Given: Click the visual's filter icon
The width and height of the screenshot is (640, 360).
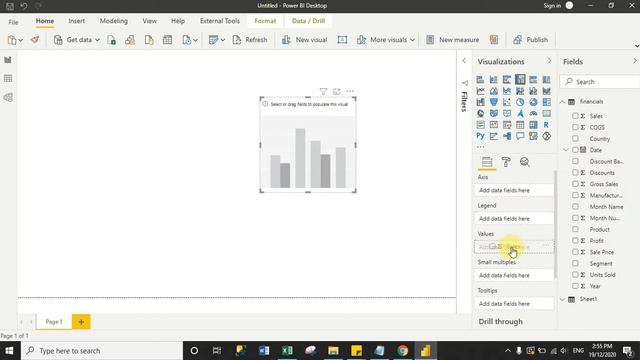Looking at the screenshot, I should tap(323, 91).
